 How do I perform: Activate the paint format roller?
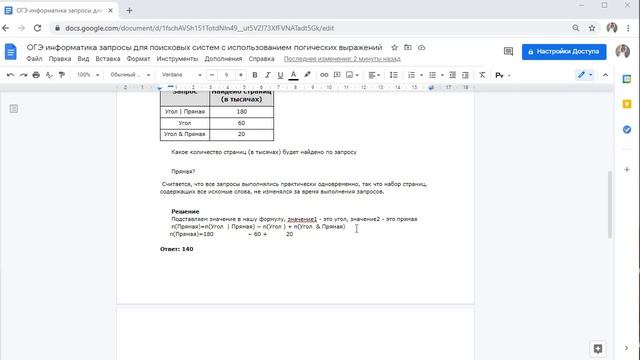click(x=62, y=75)
